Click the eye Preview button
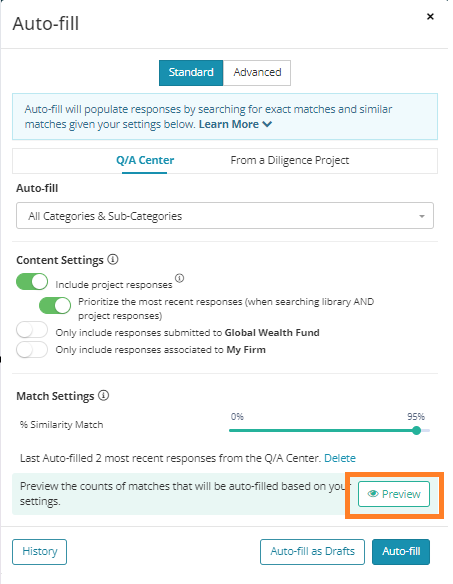The image size is (453, 584). pos(394,494)
